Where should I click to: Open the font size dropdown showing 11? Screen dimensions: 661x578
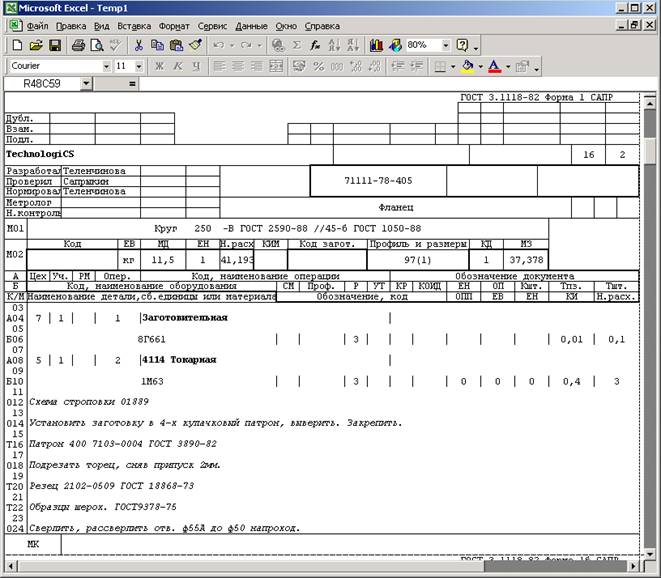coord(139,66)
